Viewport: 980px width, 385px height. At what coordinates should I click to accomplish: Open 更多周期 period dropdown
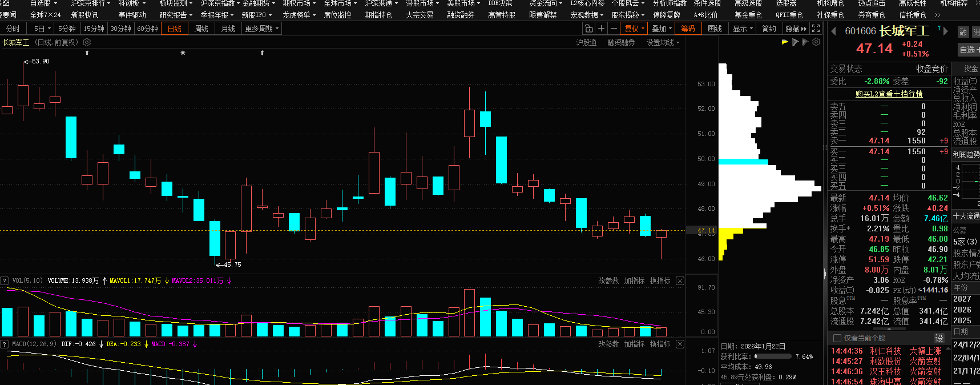[x=261, y=28]
